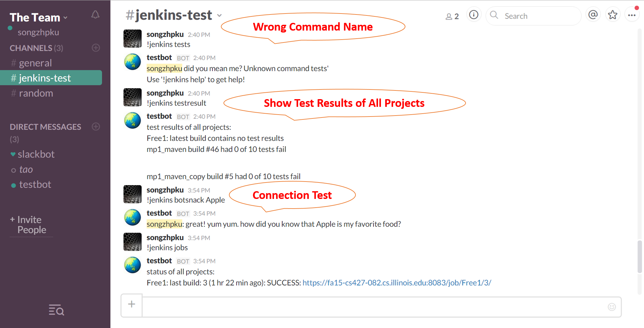Click songzhpku username on '!jenkins testresult' message
The image size is (644, 328).
click(x=165, y=93)
